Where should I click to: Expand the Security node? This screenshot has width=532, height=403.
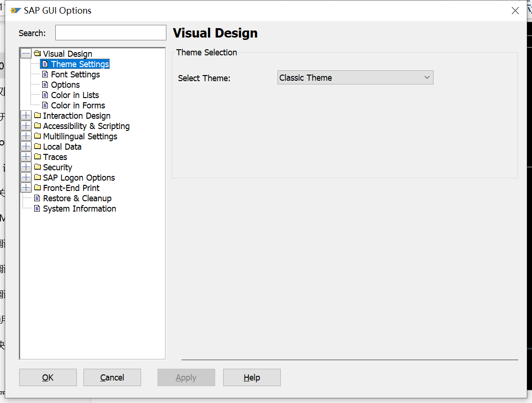26,167
